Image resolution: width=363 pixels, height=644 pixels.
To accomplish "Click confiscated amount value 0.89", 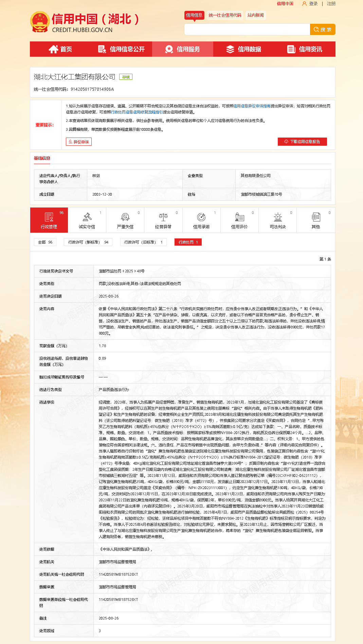I will [x=103, y=358].
